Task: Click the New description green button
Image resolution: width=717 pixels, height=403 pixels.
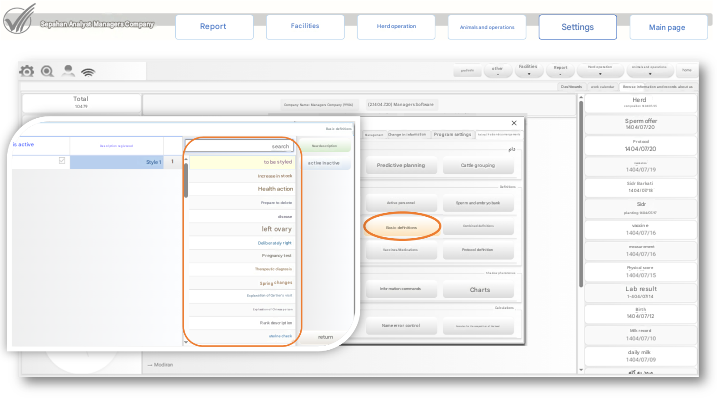Action: tap(324, 146)
